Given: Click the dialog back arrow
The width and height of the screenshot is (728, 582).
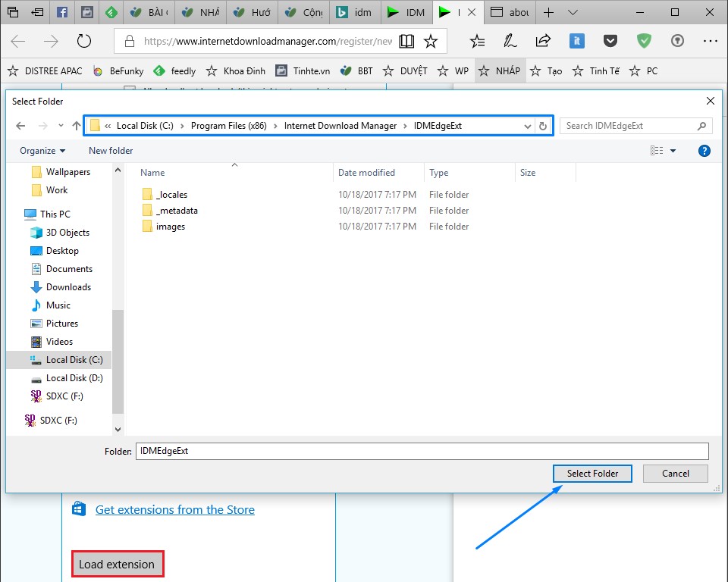Looking at the screenshot, I should click(20, 126).
